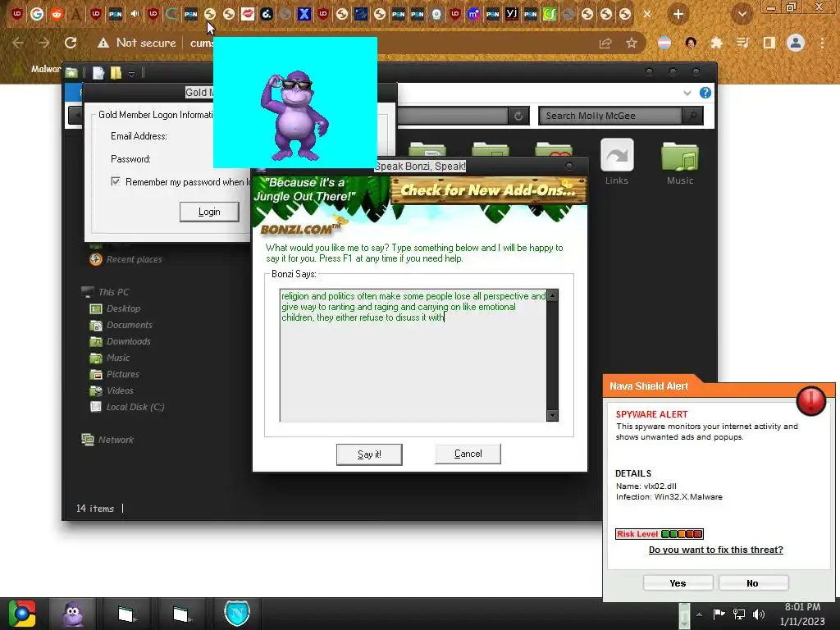Open the network icon in system tray
The image size is (840, 630).
tap(739, 614)
